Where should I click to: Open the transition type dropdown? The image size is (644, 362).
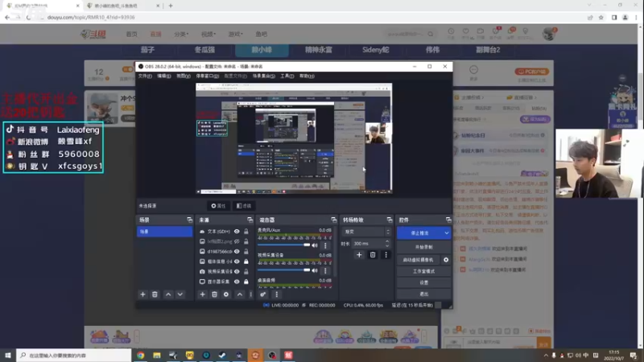click(x=366, y=232)
